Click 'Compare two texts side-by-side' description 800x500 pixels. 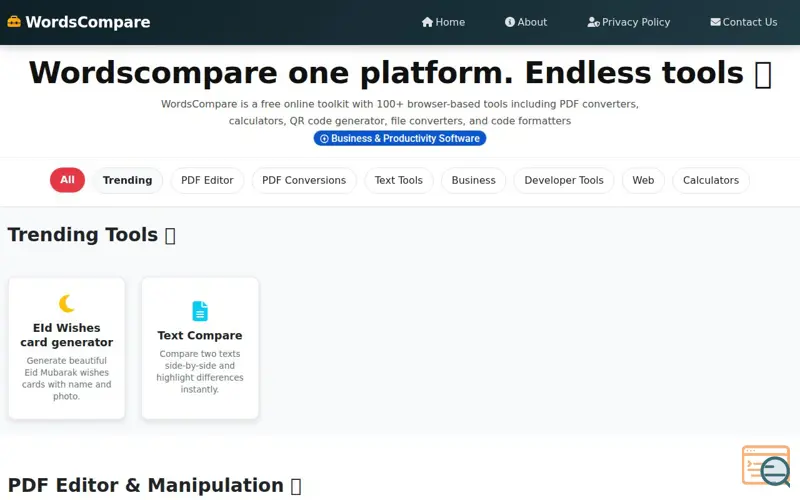click(x=200, y=371)
